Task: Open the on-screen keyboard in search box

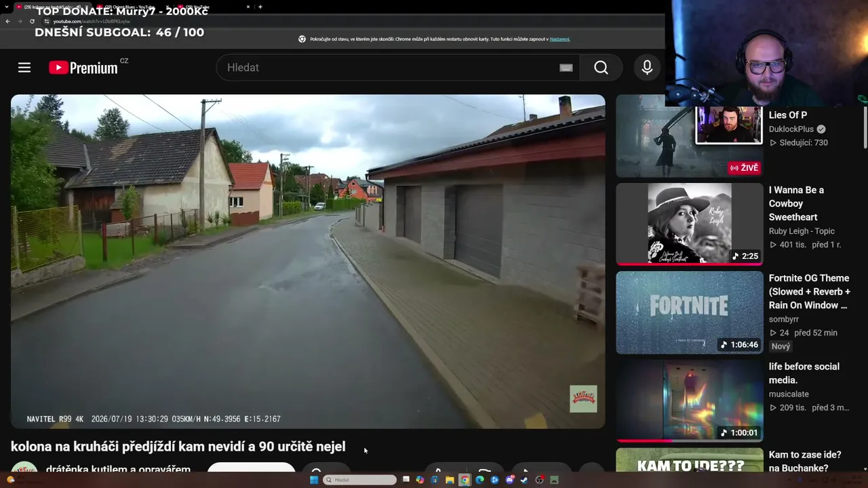Action: [x=566, y=68]
